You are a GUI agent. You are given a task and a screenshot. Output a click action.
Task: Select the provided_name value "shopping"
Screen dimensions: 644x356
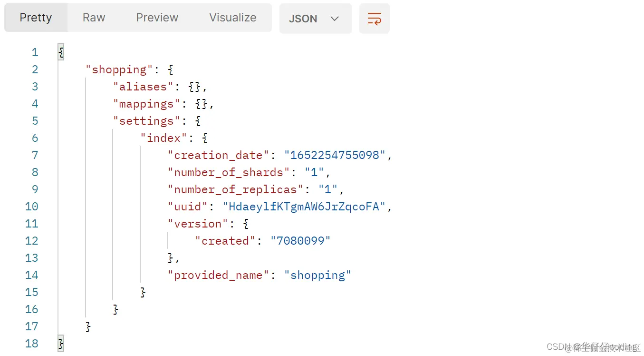(x=318, y=275)
